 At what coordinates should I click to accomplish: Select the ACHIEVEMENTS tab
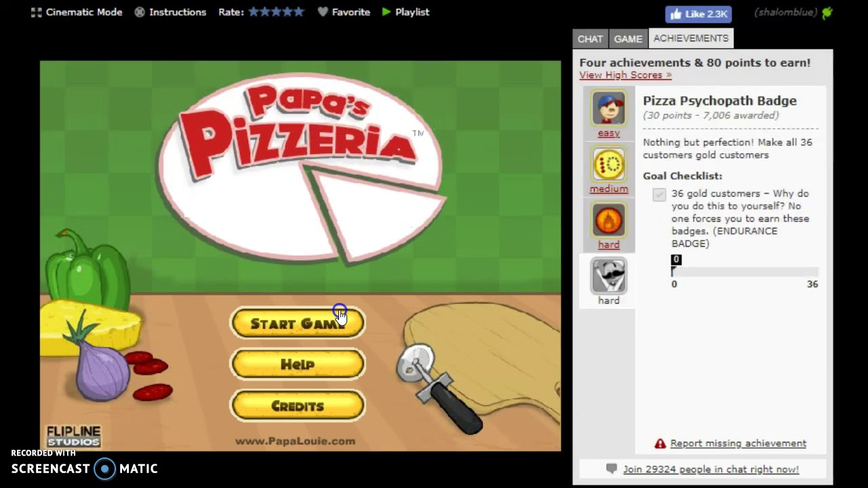[691, 38]
